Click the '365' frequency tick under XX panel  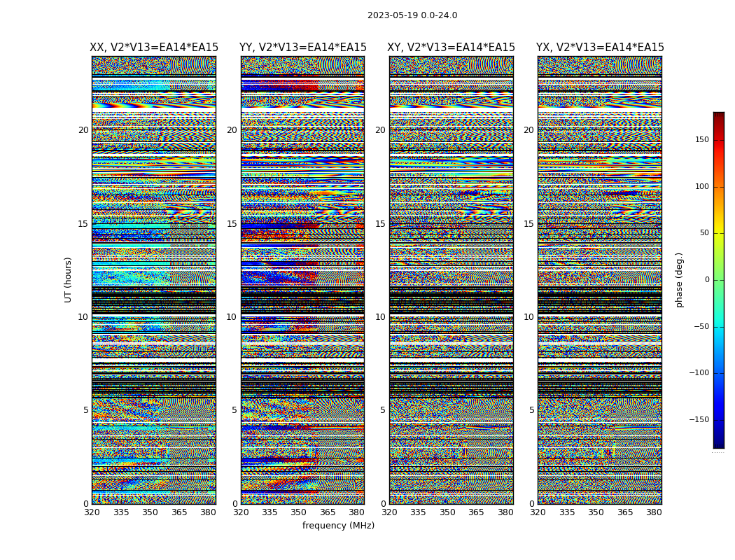179,512
